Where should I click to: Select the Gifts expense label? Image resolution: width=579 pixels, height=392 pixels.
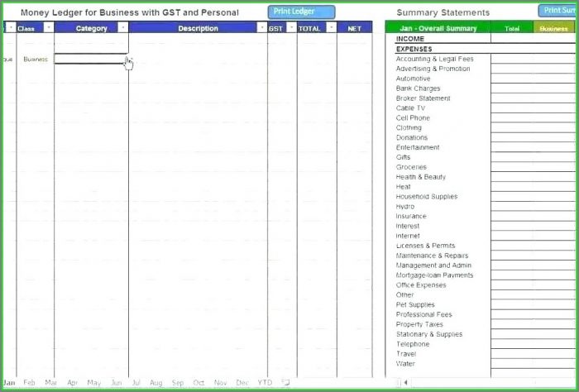pyautogui.click(x=403, y=157)
